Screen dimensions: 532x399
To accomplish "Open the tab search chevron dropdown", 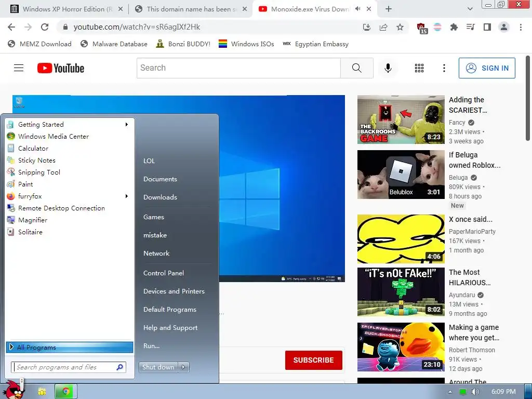I will [x=470, y=9].
